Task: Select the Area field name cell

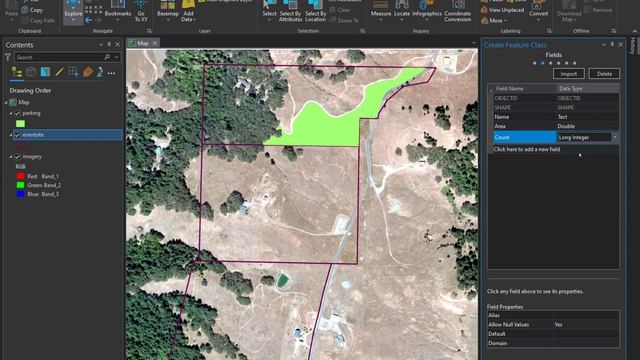Action: coord(524,127)
